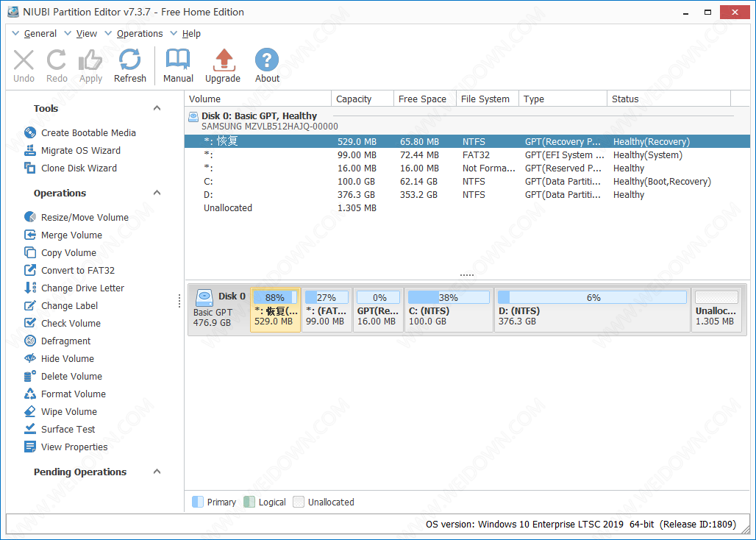Viewport: 756px width, 540px height.
Task: Select Hide Volume operation
Action: point(59,359)
